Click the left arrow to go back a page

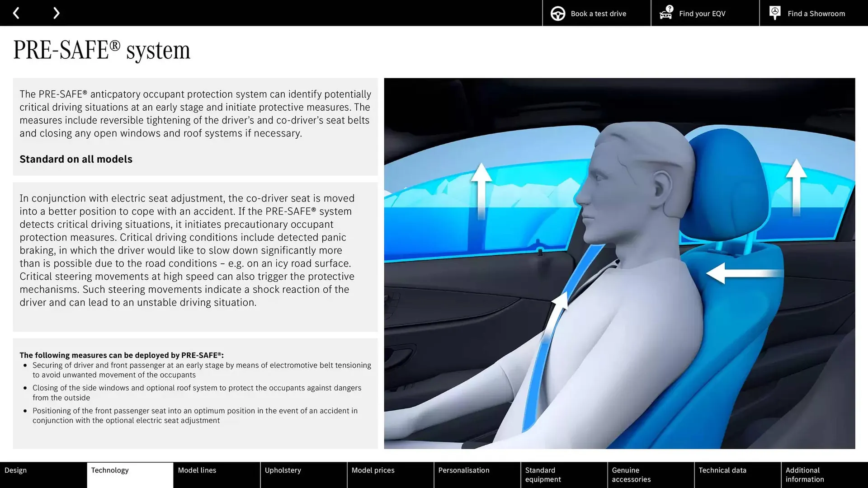click(x=16, y=13)
